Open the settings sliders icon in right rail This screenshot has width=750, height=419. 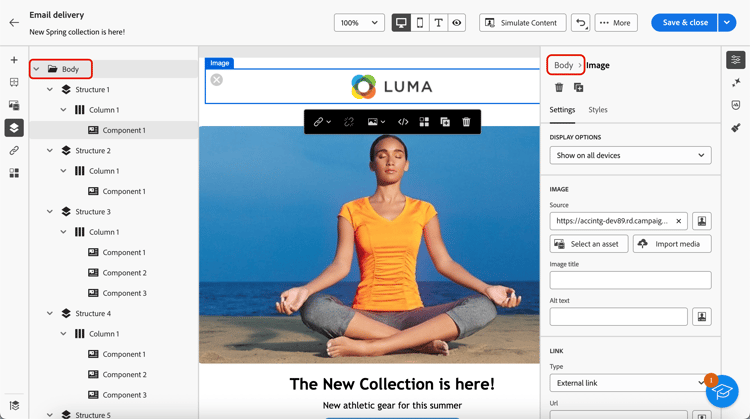[x=736, y=60]
